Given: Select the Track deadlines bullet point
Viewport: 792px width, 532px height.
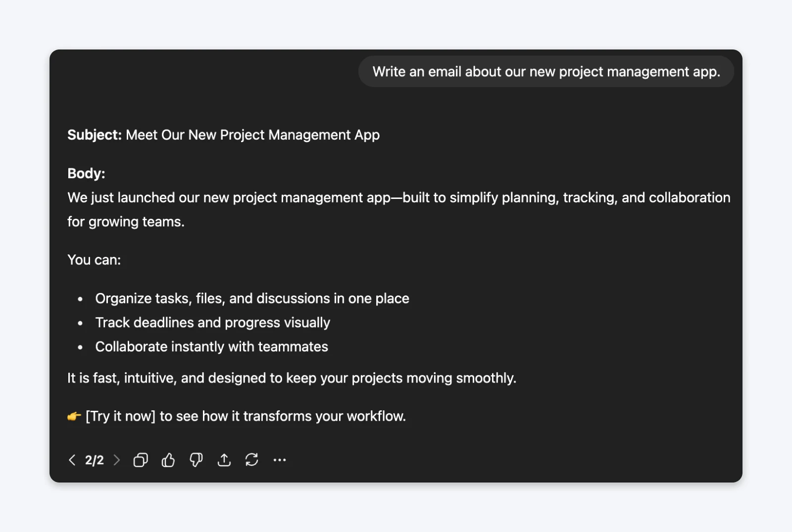Looking at the screenshot, I should point(212,322).
